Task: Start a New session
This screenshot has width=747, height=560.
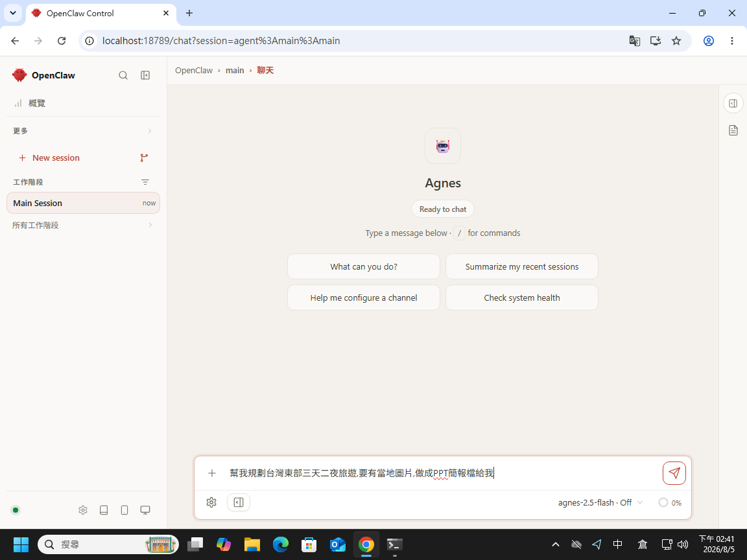Action: click(x=49, y=157)
